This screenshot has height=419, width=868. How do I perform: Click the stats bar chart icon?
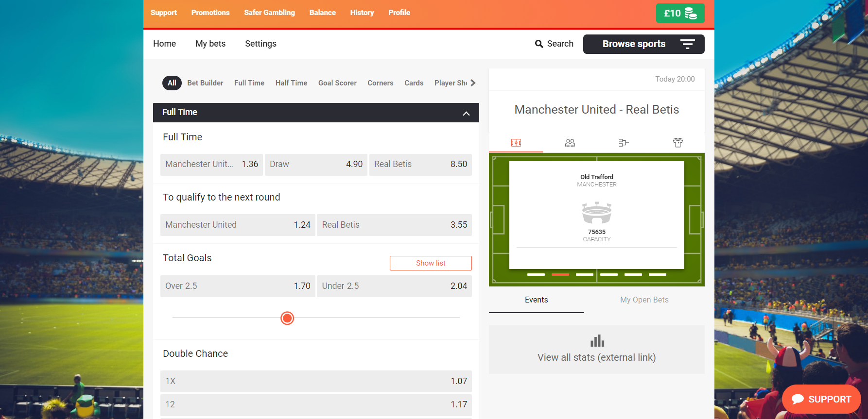tap(597, 340)
